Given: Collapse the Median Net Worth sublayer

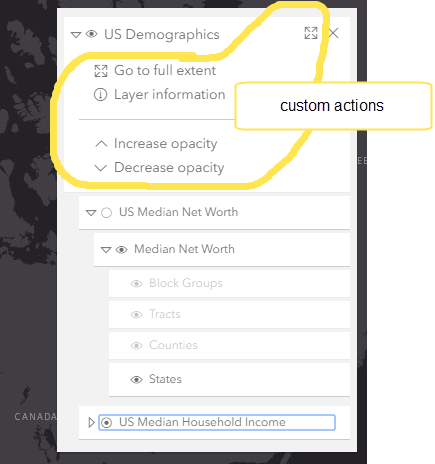Looking at the screenshot, I should click(x=106, y=250).
